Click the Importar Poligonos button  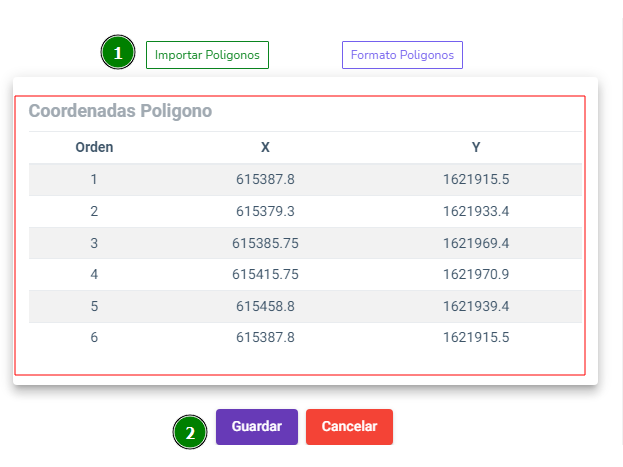click(207, 55)
